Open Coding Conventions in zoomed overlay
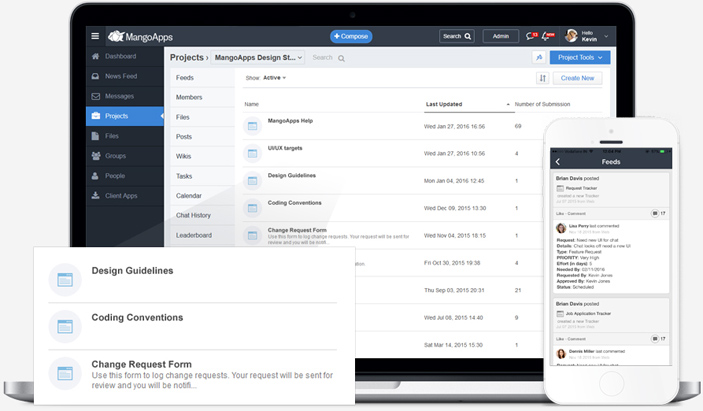The width and height of the screenshot is (703, 411). [137, 317]
